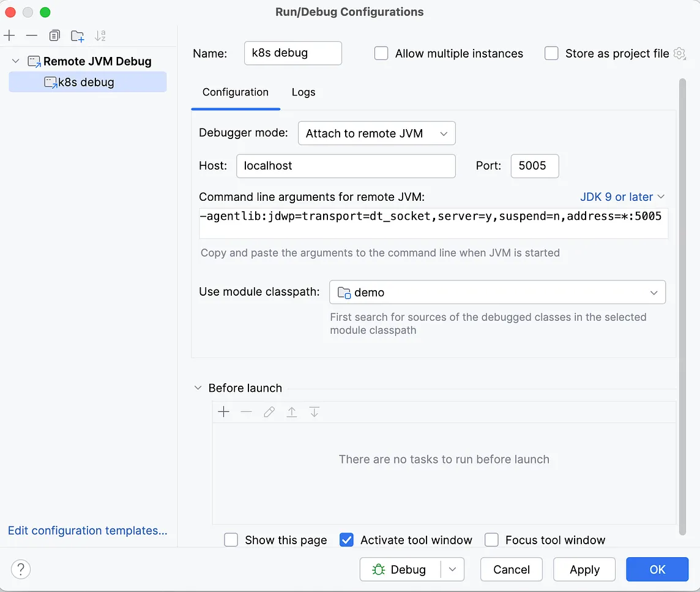Image resolution: width=700 pixels, height=592 pixels.
Task: Click the Help question mark button
Action: point(21,569)
